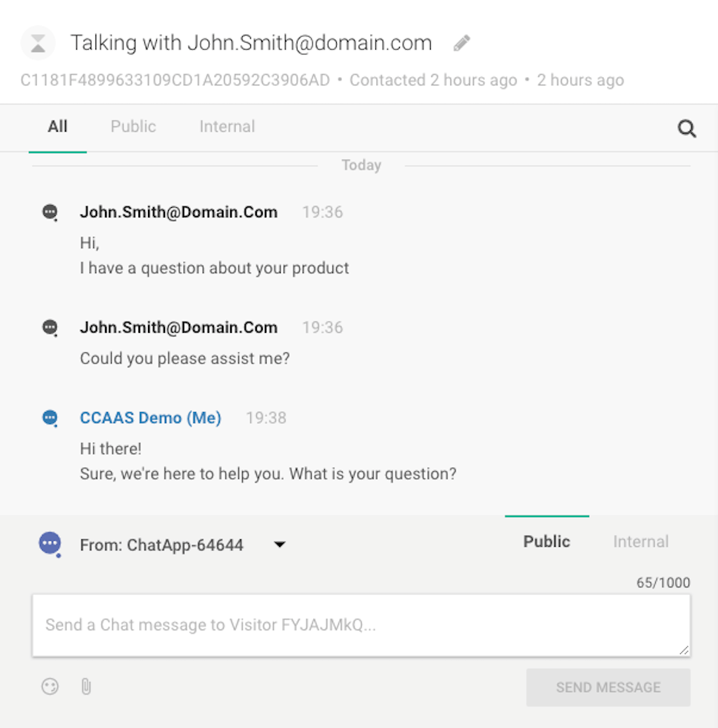Switch to the All messages tab
Image resolution: width=718 pixels, height=728 pixels.
click(x=58, y=127)
